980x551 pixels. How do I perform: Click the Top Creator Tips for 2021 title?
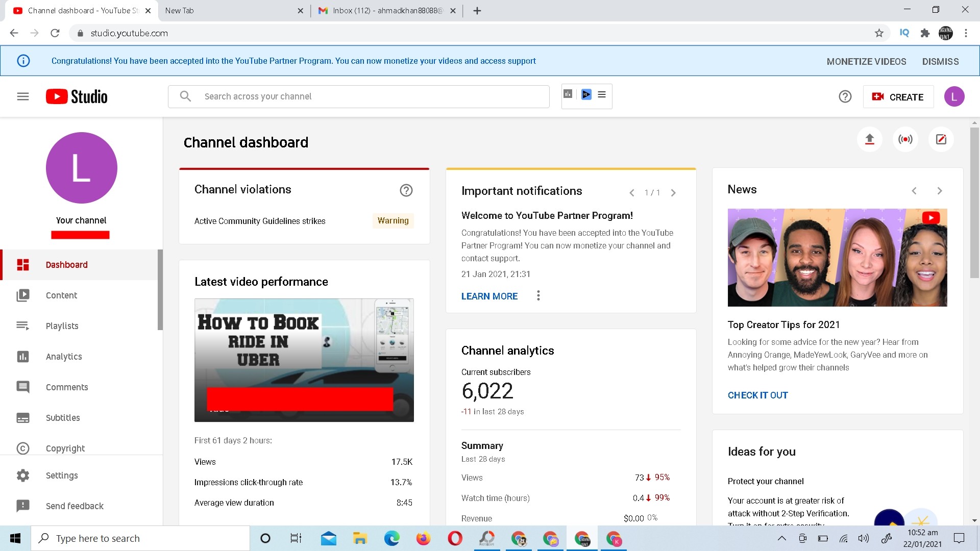tap(783, 324)
